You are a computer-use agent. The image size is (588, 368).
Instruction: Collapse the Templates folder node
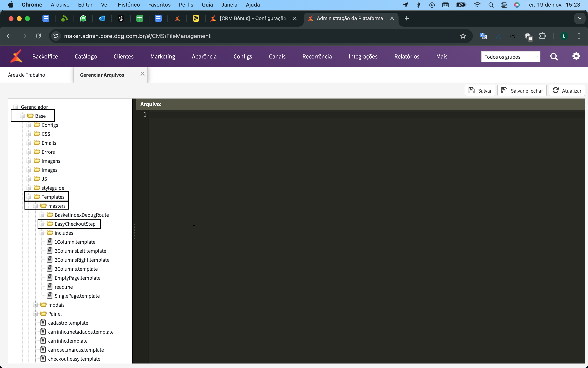29,197
